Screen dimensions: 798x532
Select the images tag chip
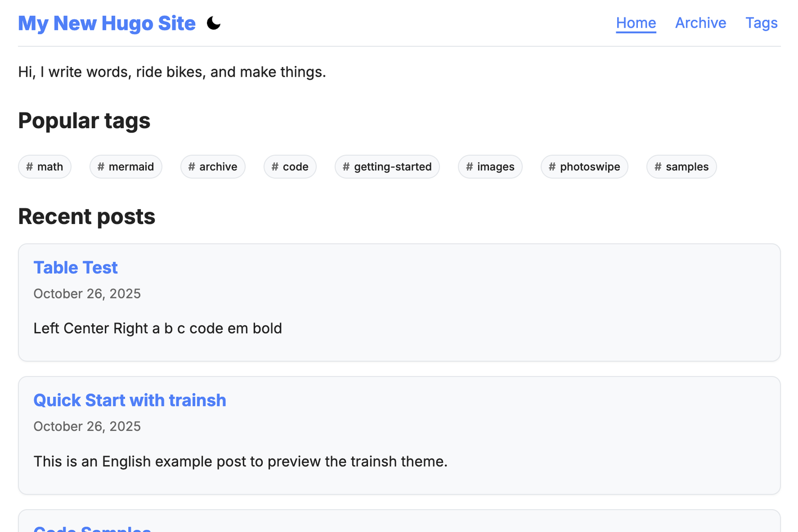tap(490, 167)
